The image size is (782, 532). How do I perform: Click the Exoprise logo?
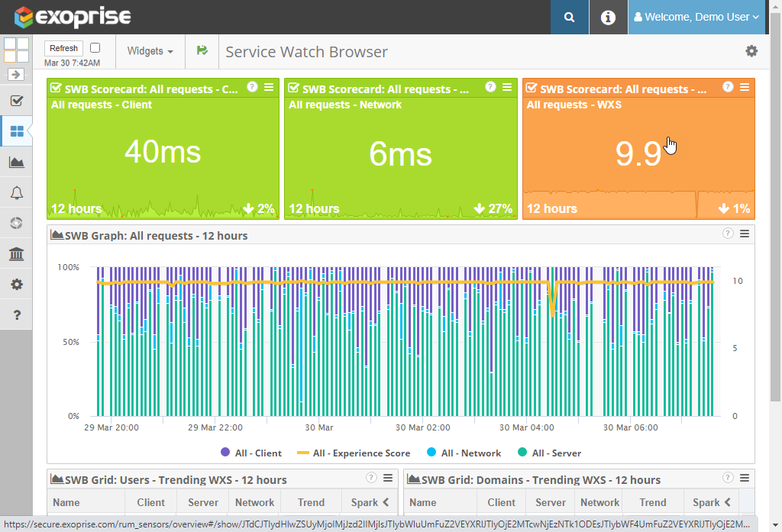click(73, 17)
